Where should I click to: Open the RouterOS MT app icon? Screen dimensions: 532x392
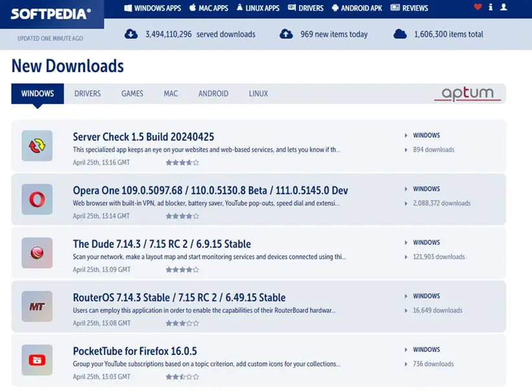(37, 306)
